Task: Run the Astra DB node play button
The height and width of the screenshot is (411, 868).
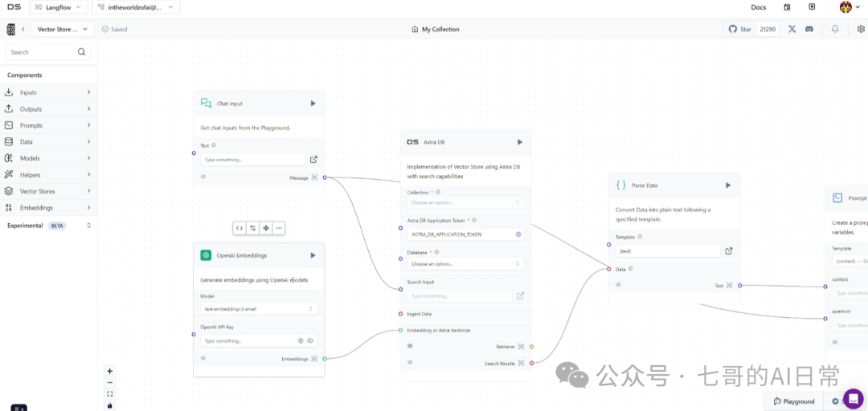Action: 520,142
